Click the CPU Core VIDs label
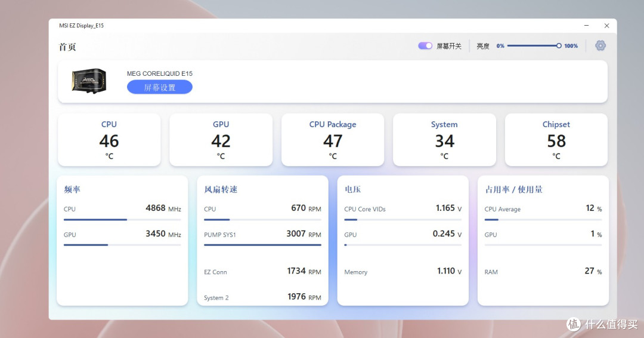This screenshot has width=644, height=338. 365,209
